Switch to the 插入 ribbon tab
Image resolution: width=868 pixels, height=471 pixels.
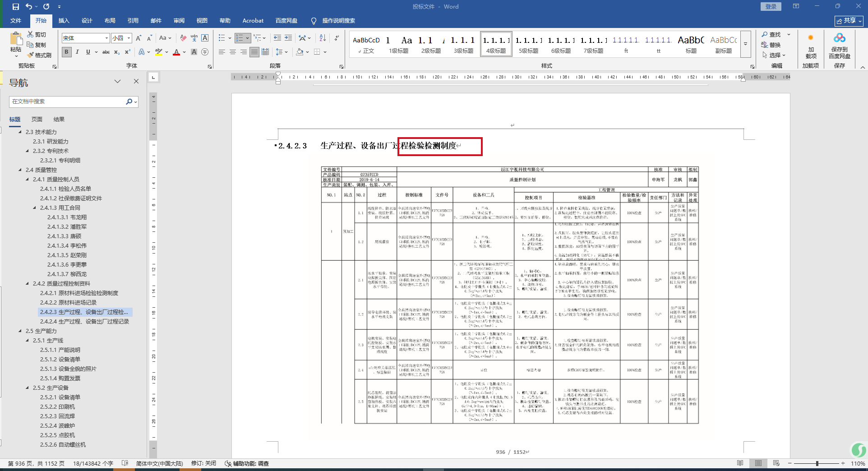[64, 21]
